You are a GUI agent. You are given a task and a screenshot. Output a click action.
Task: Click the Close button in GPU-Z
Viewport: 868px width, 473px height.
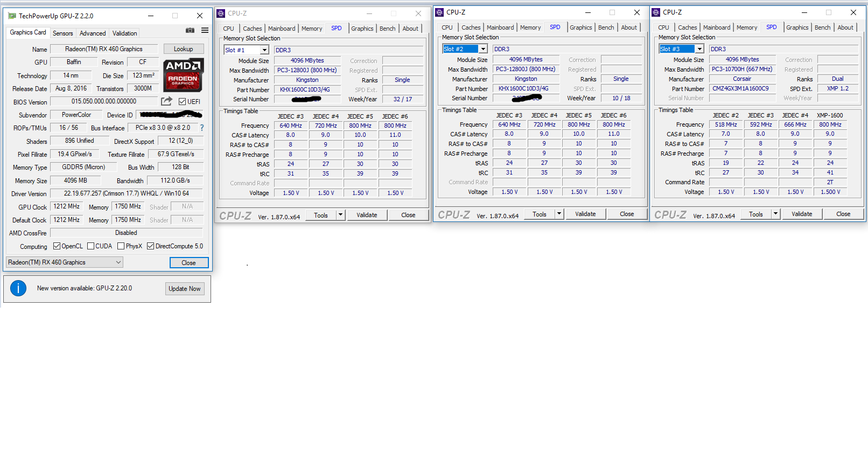(188, 263)
